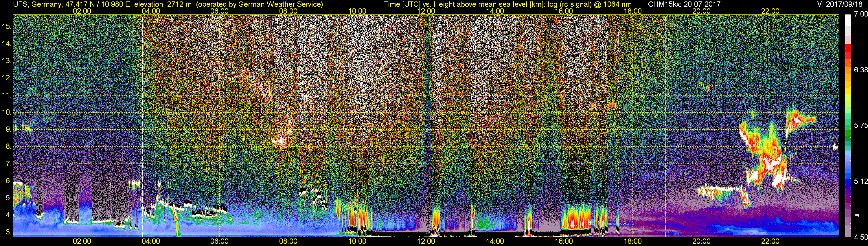
Task: Click the "4." km height axis label
Action: tap(8, 215)
